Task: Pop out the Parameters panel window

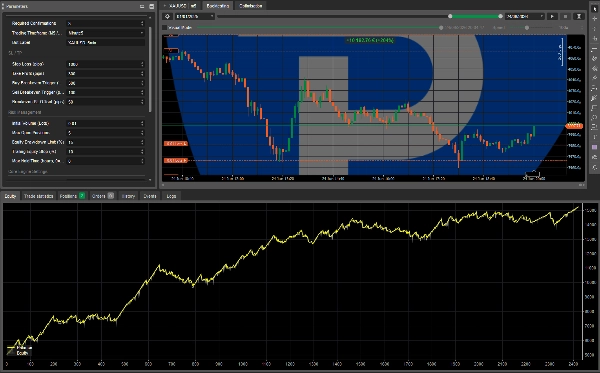Action: click(x=151, y=7)
